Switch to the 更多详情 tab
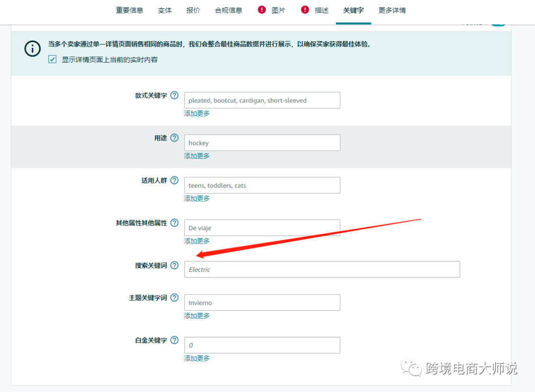This screenshot has width=535, height=392. [x=392, y=9]
